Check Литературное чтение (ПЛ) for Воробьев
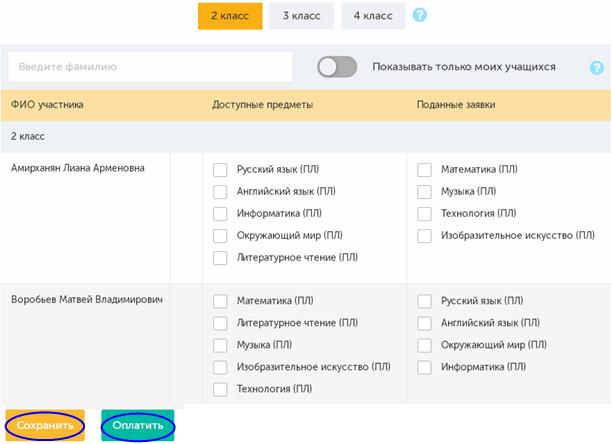The image size is (612, 444). [x=220, y=323]
